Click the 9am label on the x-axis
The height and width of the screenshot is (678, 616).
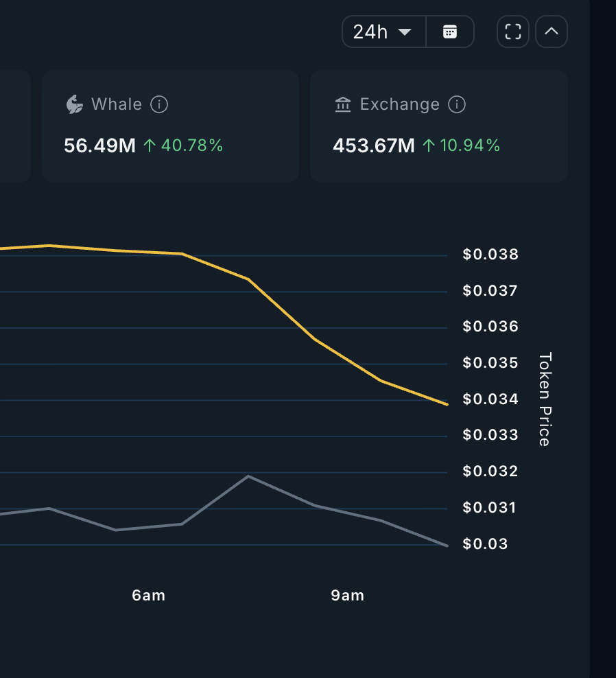pos(346,595)
